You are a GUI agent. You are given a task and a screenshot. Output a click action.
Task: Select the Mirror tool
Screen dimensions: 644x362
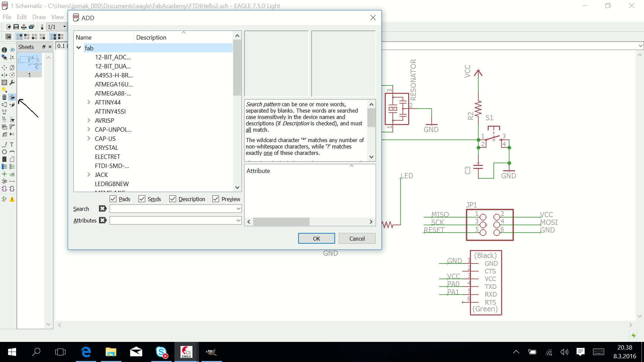[4, 75]
